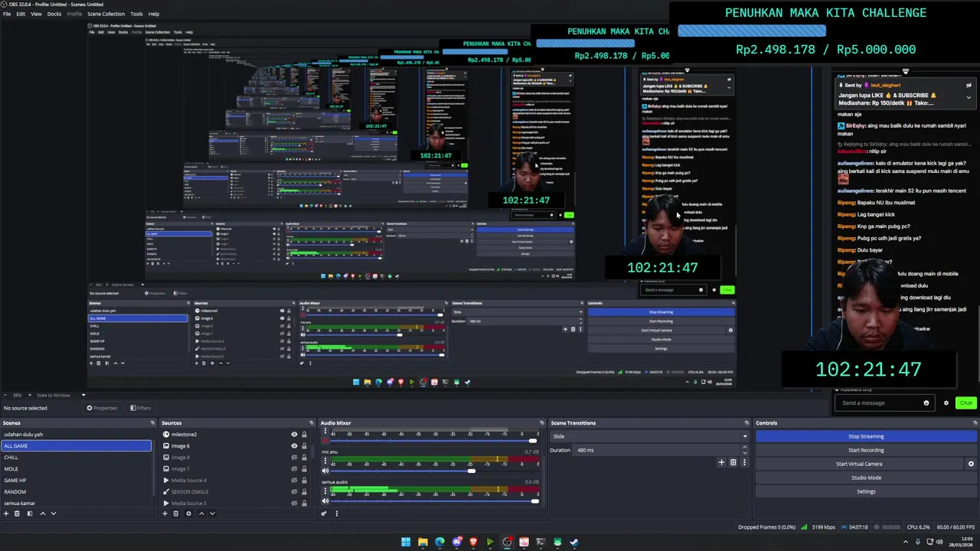The image size is (980, 551).
Task: Show Media Source 4 via eye icon
Action: 294,481
